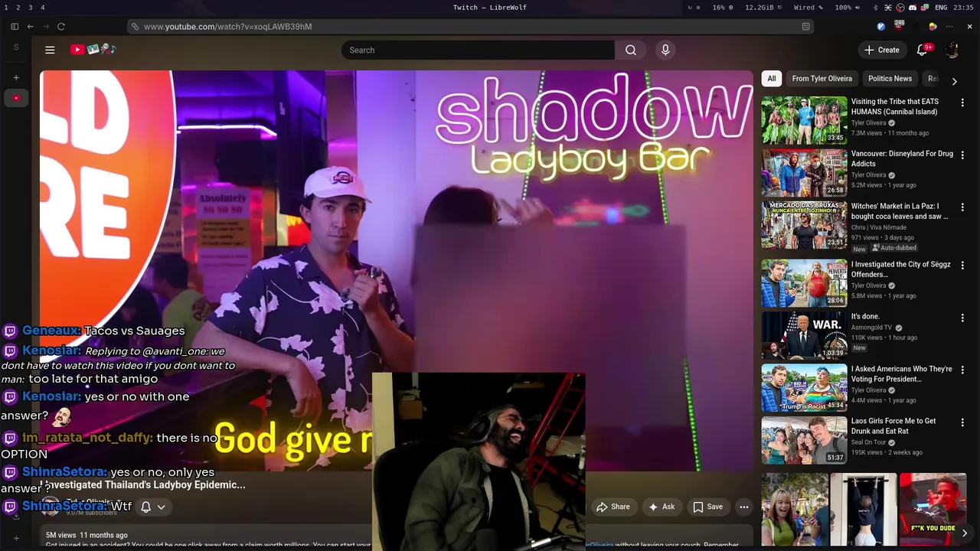The width and height of the screenshot is (980, 551).
Task: Select the pinned YouTube tab in the vertical tab bar
Action: point(16,98)
